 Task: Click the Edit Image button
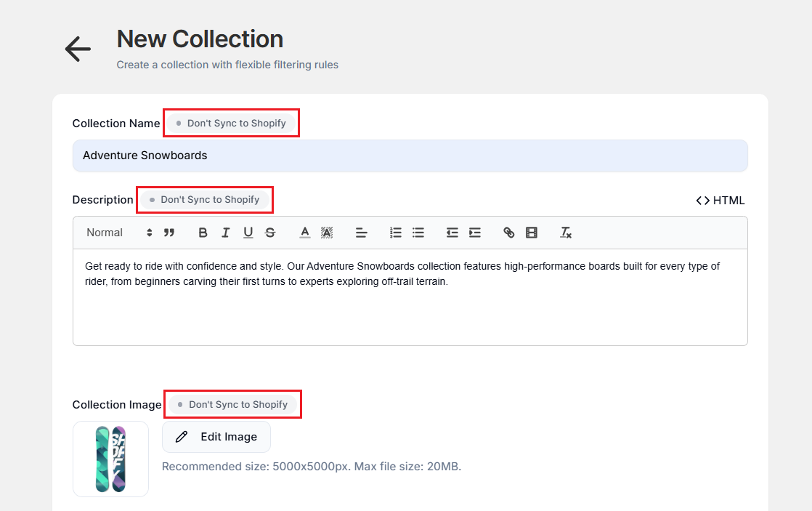pos(216,436)
